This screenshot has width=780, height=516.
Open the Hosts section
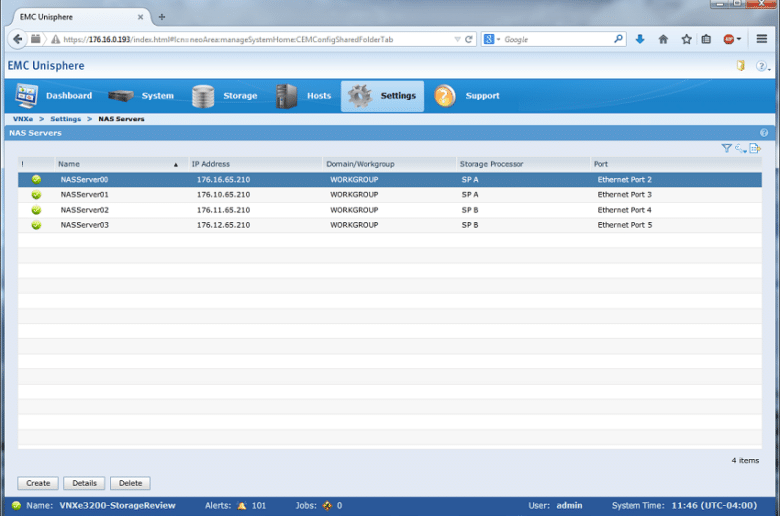(x=303, y=96)
